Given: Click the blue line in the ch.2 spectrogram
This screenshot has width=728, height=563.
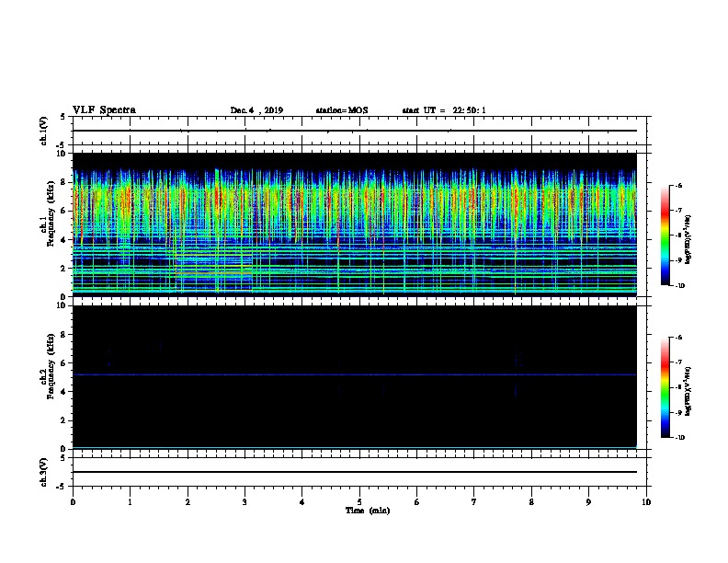Looking at the screenshot, I should tap(355, 374).
